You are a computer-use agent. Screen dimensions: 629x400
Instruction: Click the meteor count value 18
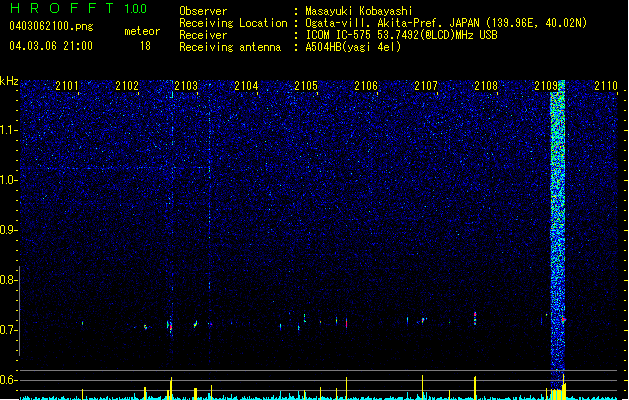coord(145,46)
